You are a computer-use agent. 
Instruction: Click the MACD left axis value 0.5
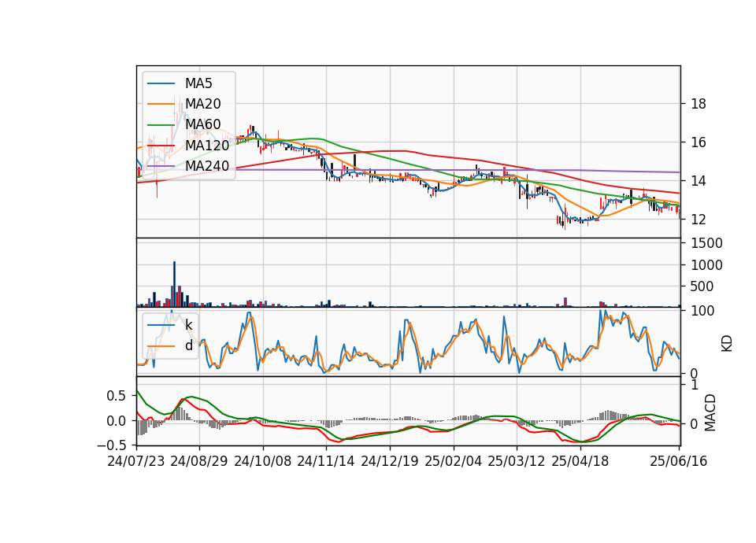[x=115, y=396]
